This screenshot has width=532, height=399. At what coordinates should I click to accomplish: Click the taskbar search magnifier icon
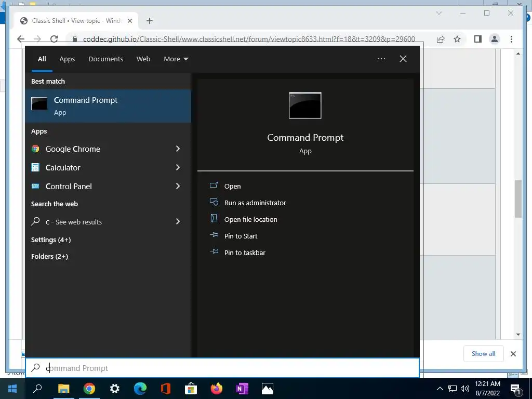point(37,389)
